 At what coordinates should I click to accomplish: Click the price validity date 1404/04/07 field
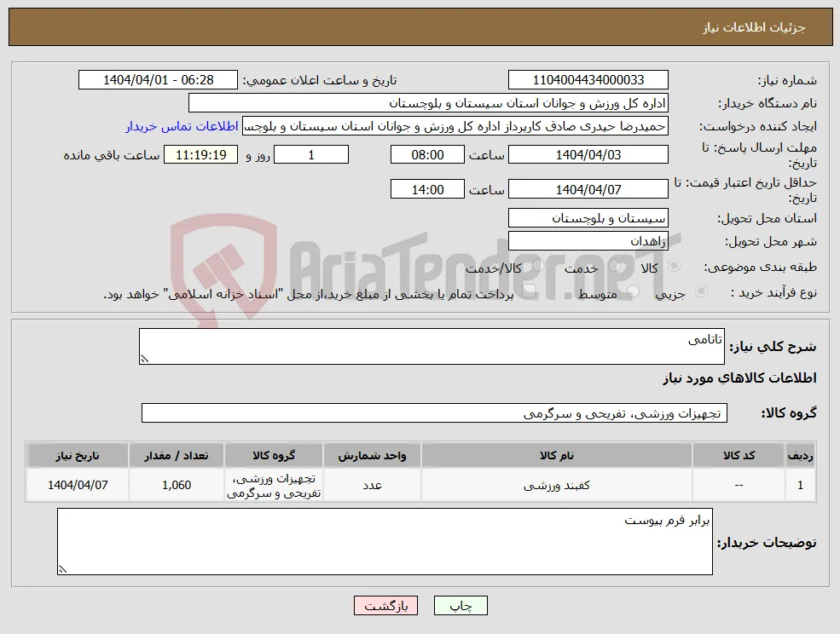(588, 189)
